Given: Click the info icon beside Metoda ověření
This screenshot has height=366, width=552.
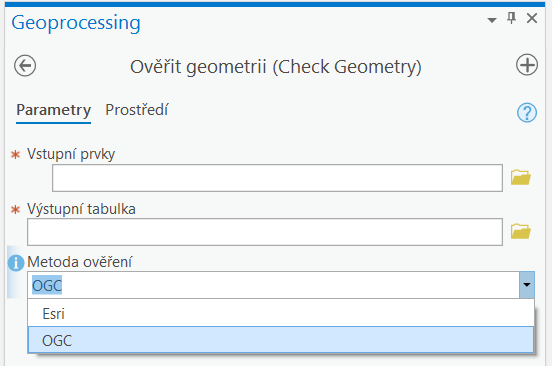Looking at the screenshot, I should [x=16, y=263].
